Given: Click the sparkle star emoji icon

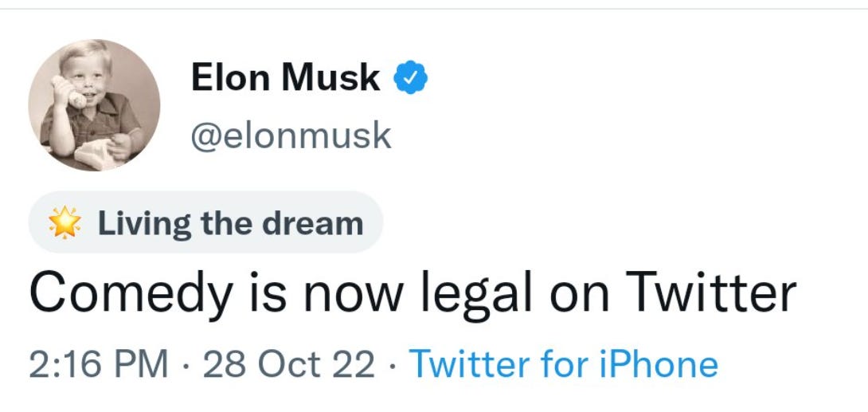Looking at the screenshot, I should (65, 223).
